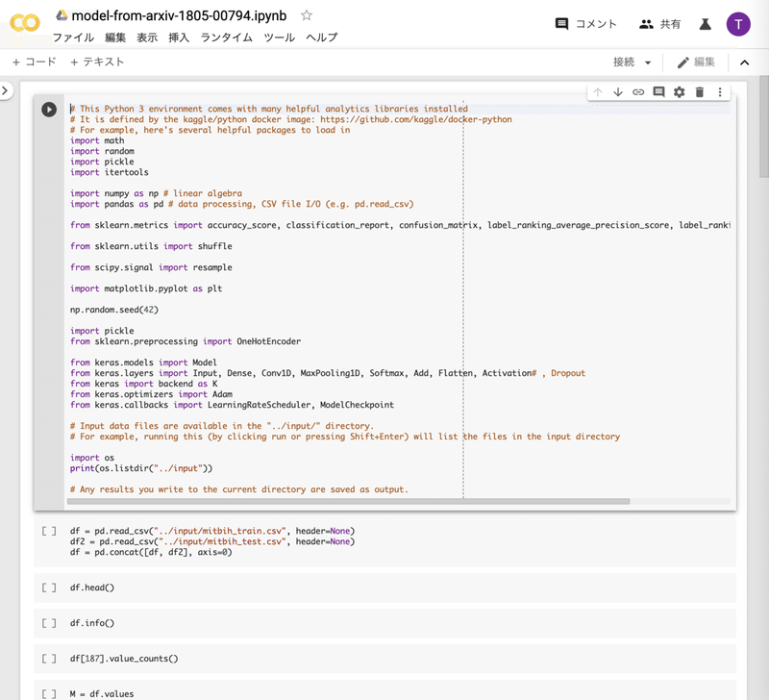This screenshot has height=700, width=769.
Task: Open the ヘルプ menu
Action: [322, 37]
